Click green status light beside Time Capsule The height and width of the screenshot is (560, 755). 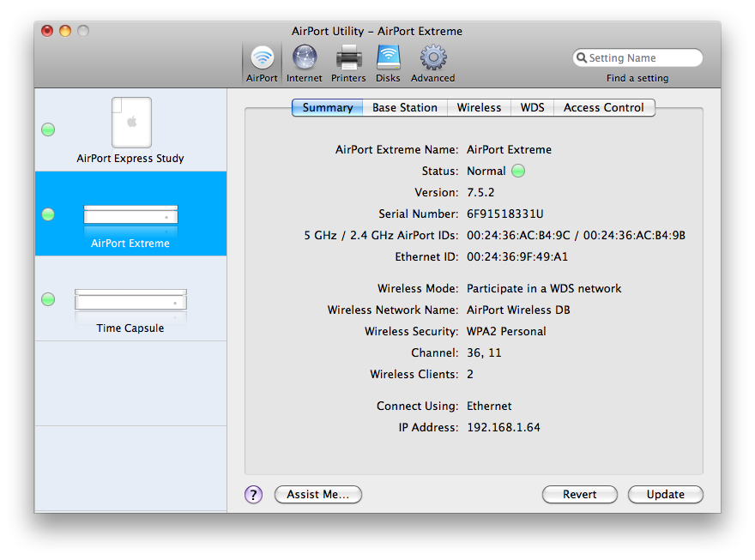coord(48,299)
